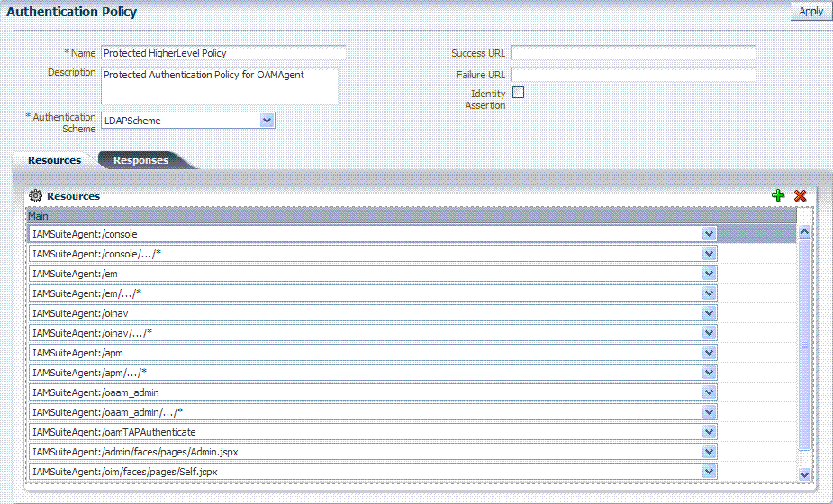The width and height of the screenshot is (833, 504).
Task: Select the IAMSuiteAgent:/oim/faces/pages/Self.jspx resource text
Action: click(125, 472)
